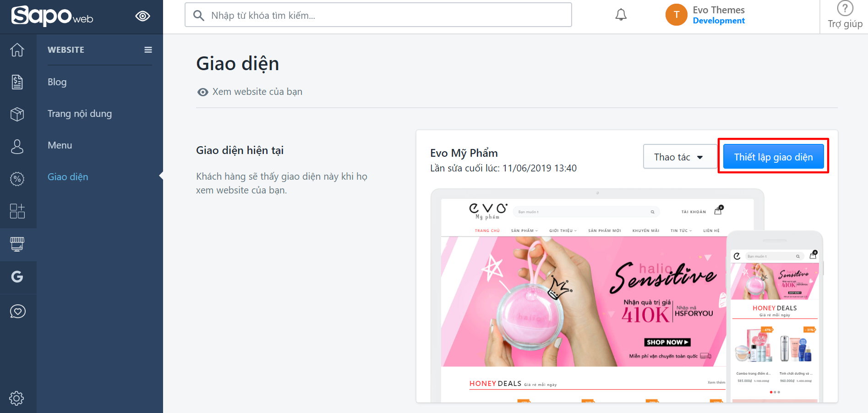Open the Blog menu item

click(x=57, y=82)
